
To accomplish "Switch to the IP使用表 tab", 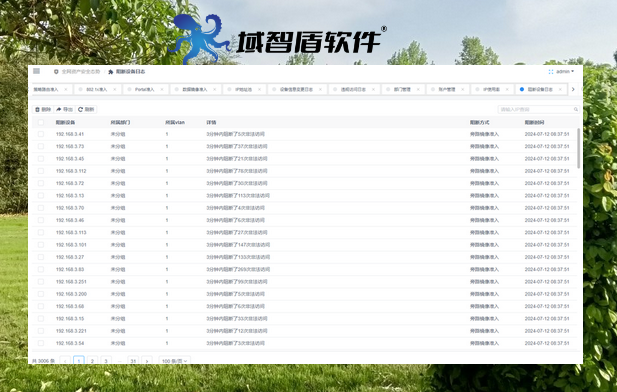I will 491,89.
